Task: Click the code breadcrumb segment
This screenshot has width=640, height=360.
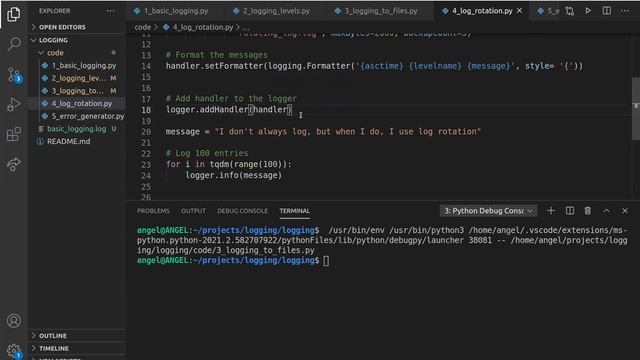Action: pos(142,27)
